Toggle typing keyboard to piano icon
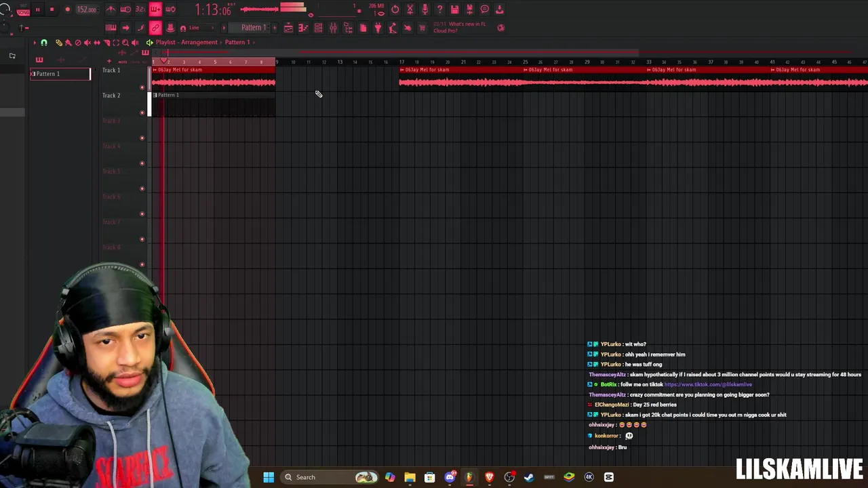Viewport: 868px width, 488px height. pos(111,28)
